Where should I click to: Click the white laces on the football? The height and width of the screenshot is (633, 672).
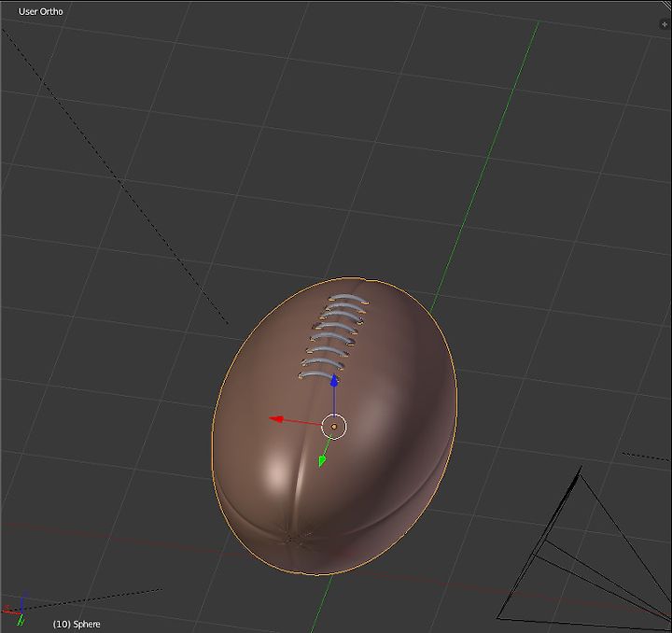333,337
